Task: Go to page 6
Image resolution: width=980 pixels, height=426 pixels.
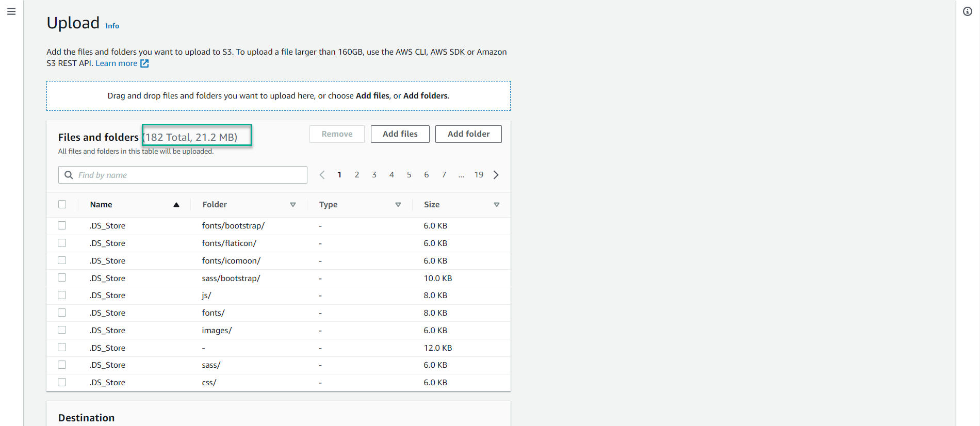Action: pyautogui.click(x=427, y=175)
